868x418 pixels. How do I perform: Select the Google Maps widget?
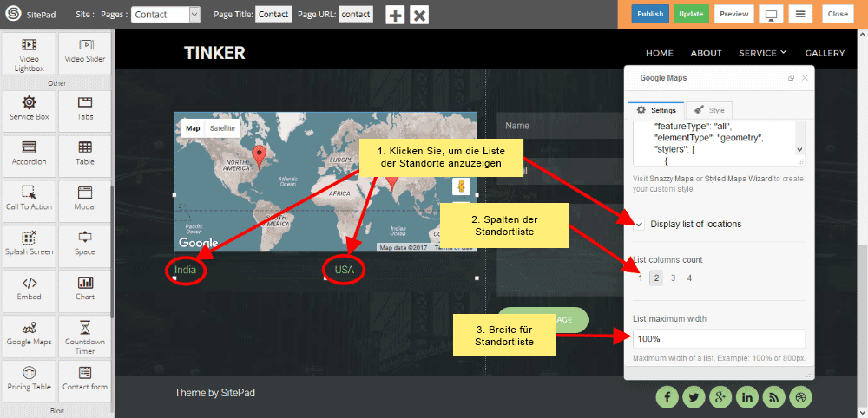pos(29,336)
